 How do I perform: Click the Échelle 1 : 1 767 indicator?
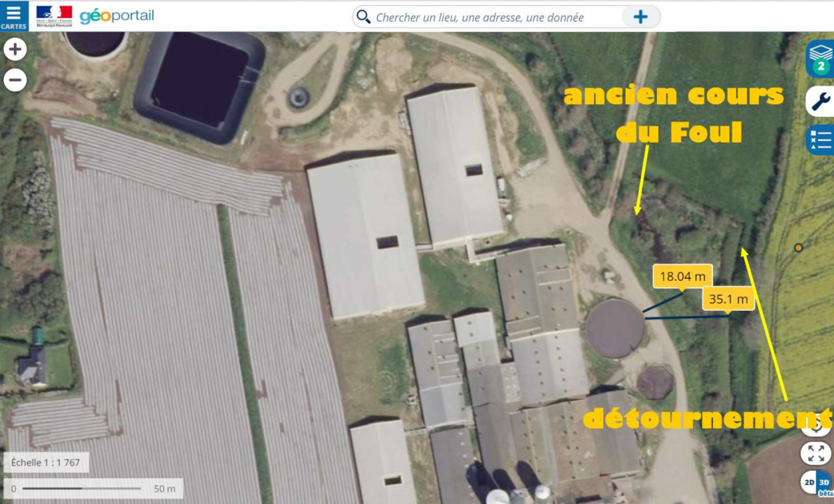tap(46, 462)
